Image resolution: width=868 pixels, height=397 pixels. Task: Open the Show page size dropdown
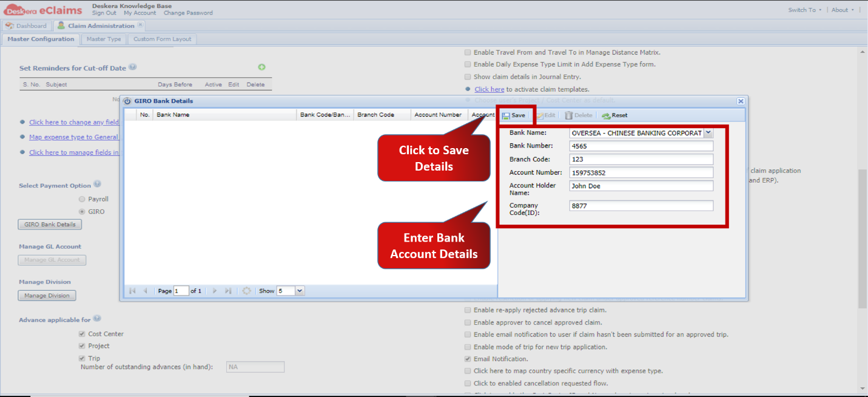click(x=300, y=291)
